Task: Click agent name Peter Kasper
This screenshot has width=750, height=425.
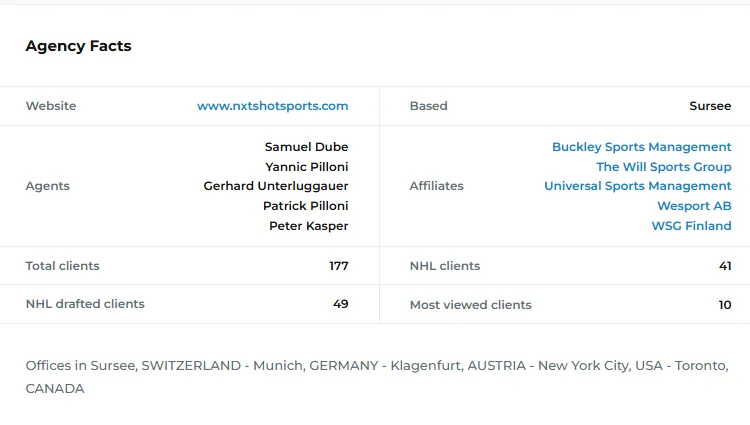Action: coord(308,226)
